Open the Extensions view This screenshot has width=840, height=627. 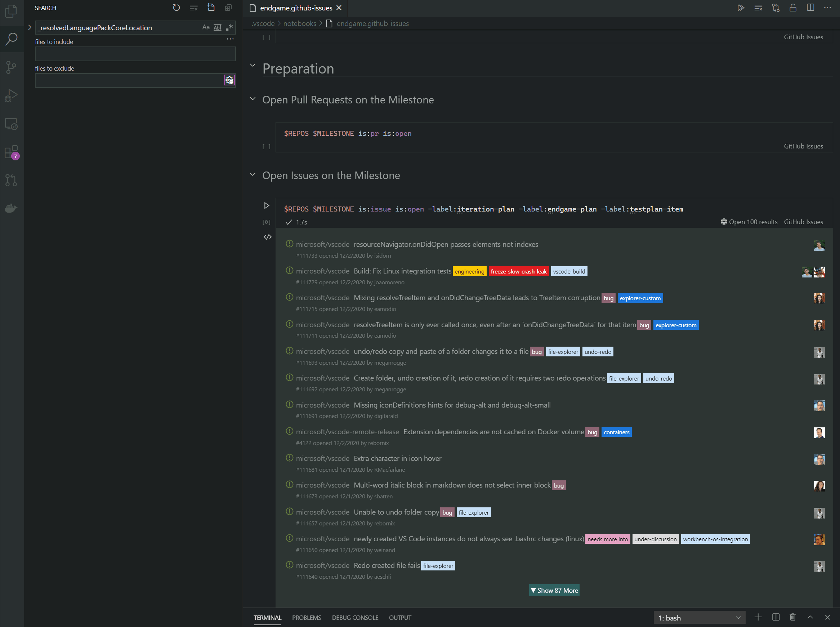point(12,152)
